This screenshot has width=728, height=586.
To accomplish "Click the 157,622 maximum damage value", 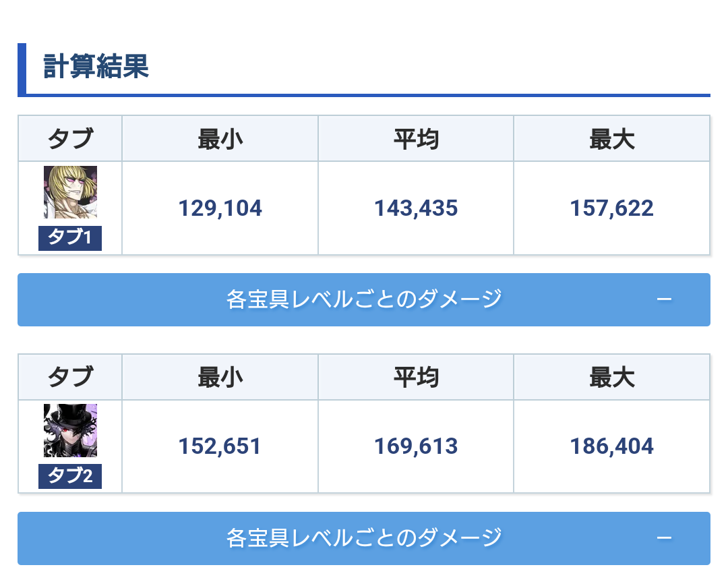I will [x=611, y=208].
